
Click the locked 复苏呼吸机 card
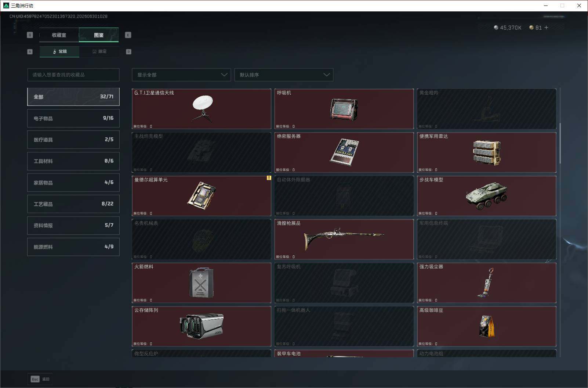(x=344, y=283)
